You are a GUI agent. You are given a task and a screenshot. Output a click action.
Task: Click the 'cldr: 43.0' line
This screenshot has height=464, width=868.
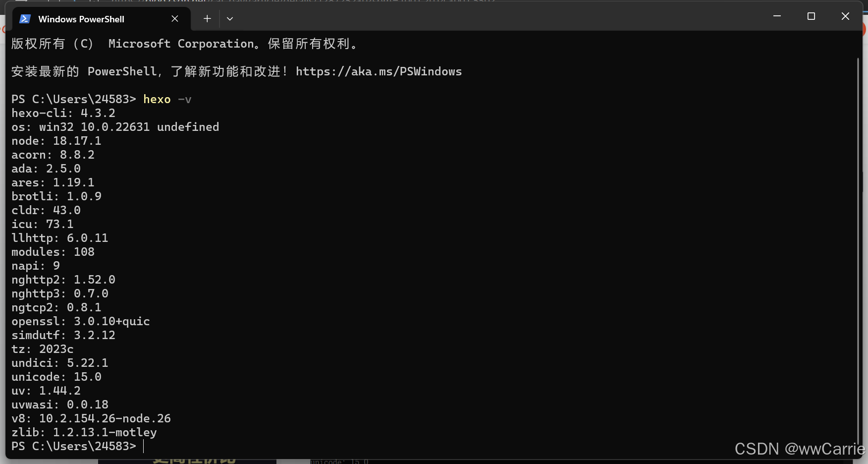pos(46,211)
